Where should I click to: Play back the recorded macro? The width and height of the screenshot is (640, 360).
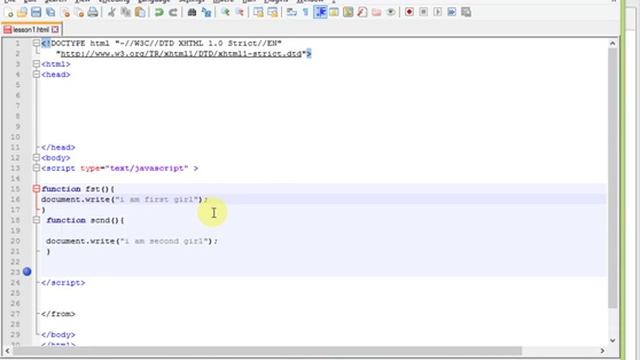tap(438, 12)
